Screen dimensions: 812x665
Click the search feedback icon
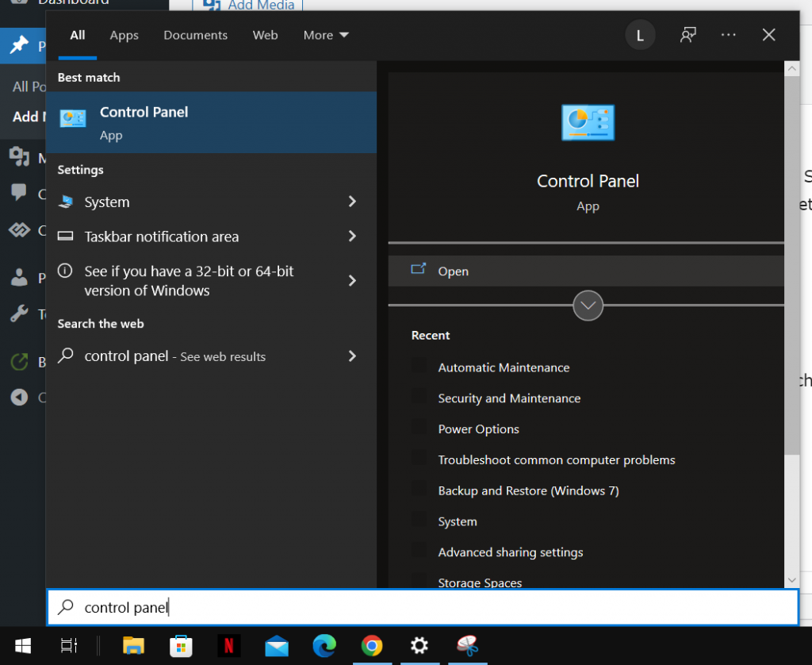(688, 35)
